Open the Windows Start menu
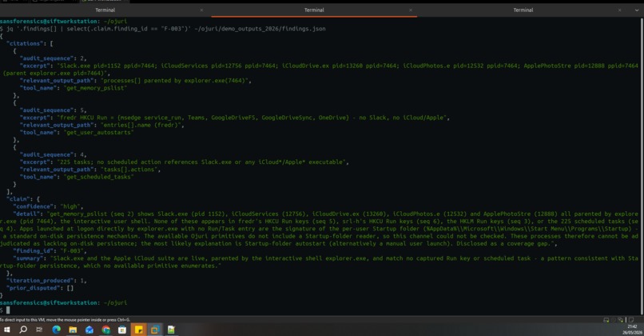The width and height of the screenshot is (644, 336). tap(6, 330)
